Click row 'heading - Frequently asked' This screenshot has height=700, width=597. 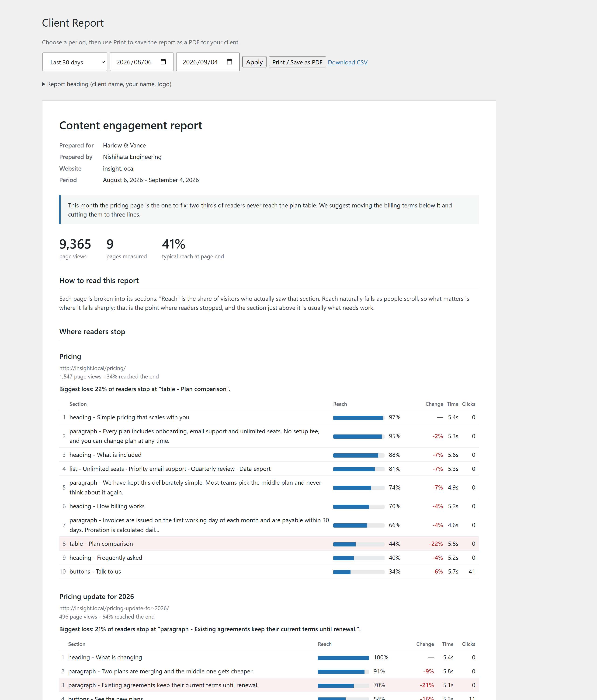[269, 558]
